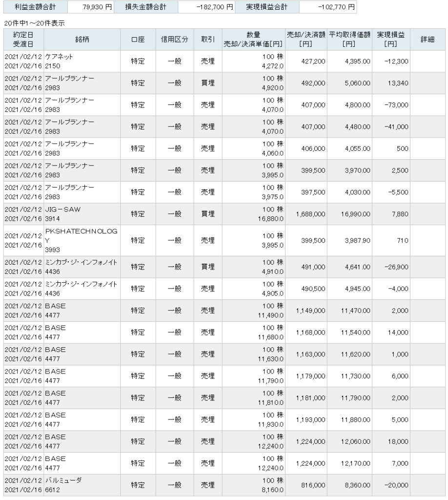Click the 12,170.00 average acquisition price
The height and width of the screenshot is (500, 448).
tap(356, 463)
